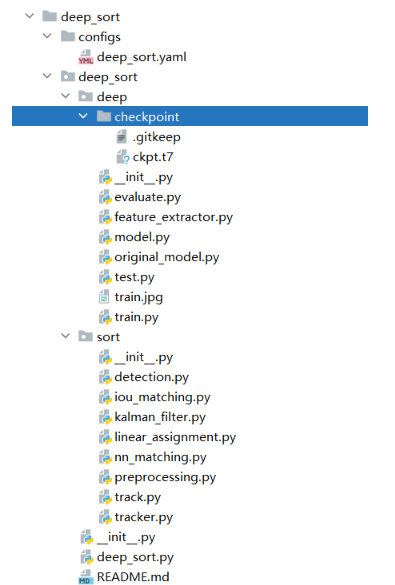Select the train.py file
Viewport: 395px width, 585px height.
point(136,317)
